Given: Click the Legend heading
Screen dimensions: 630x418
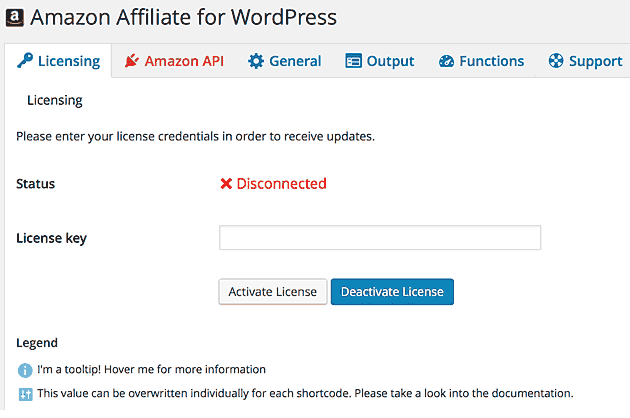Looking at the screenshot, I should point(37,343).
